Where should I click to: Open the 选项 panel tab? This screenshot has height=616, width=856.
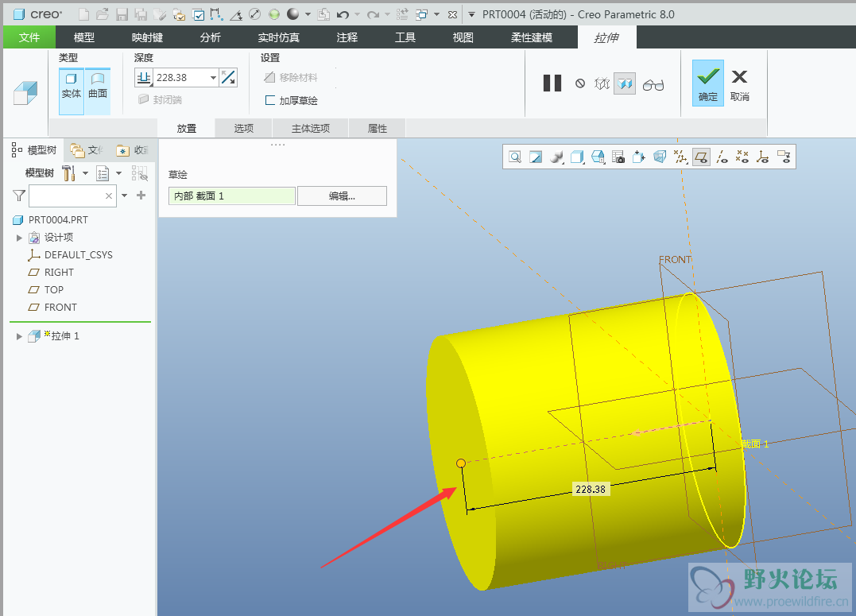tap(243, 128)
